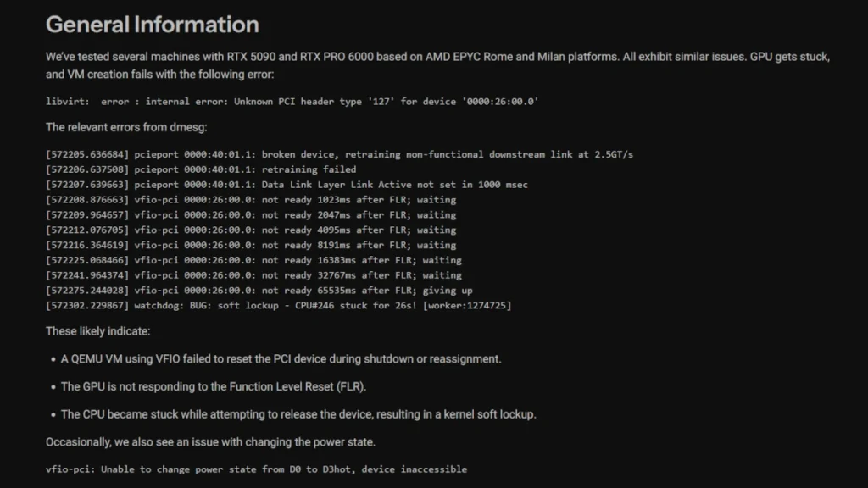Click the "not ready 8191ms after FLR" line
The height and width of the screenshot is (488, 868).
point(251,245)
